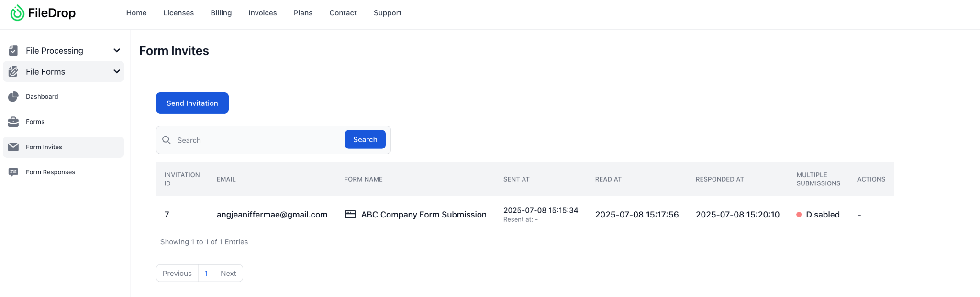
Task: Go to the Next results page
Action: (228, 273)
